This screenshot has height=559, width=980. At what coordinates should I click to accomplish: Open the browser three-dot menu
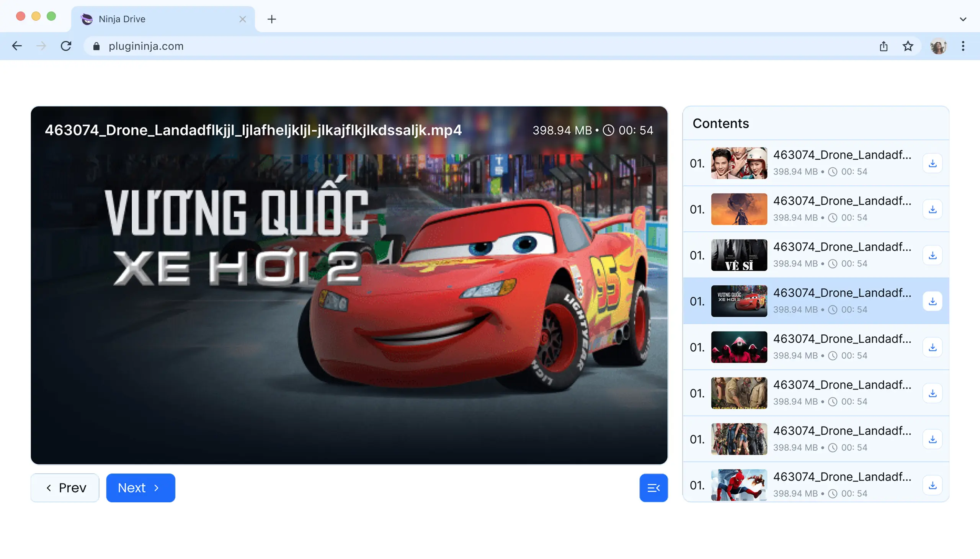[963, 46]
